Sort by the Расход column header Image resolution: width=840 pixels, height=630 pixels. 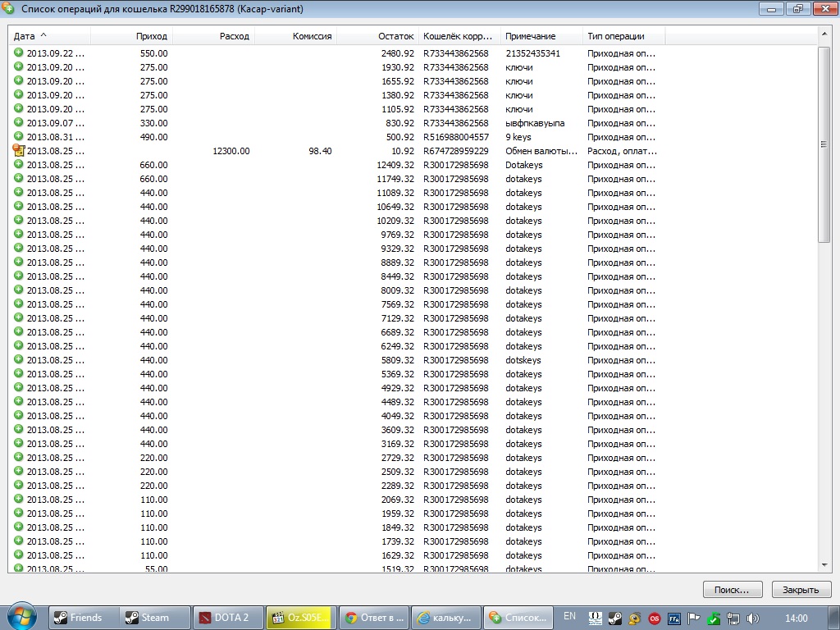coord(214,36)
